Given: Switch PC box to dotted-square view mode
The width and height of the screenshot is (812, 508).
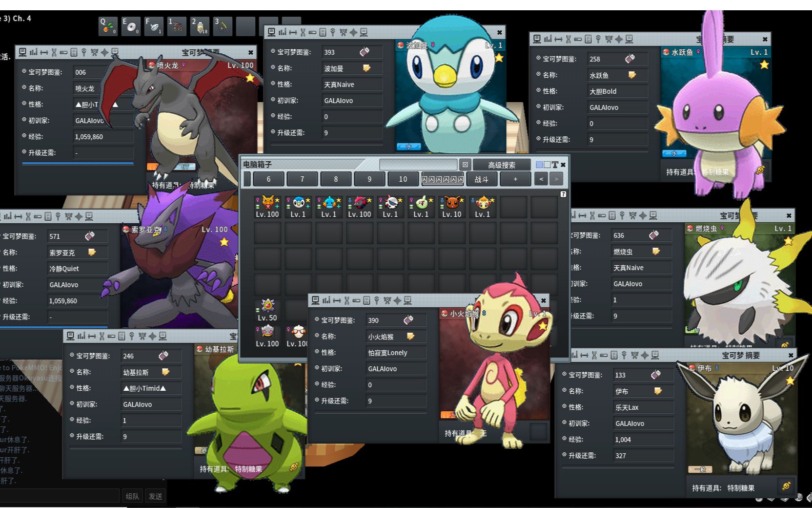Looking at the screenshot, I should pyautogui.click(x=547, y=165).
